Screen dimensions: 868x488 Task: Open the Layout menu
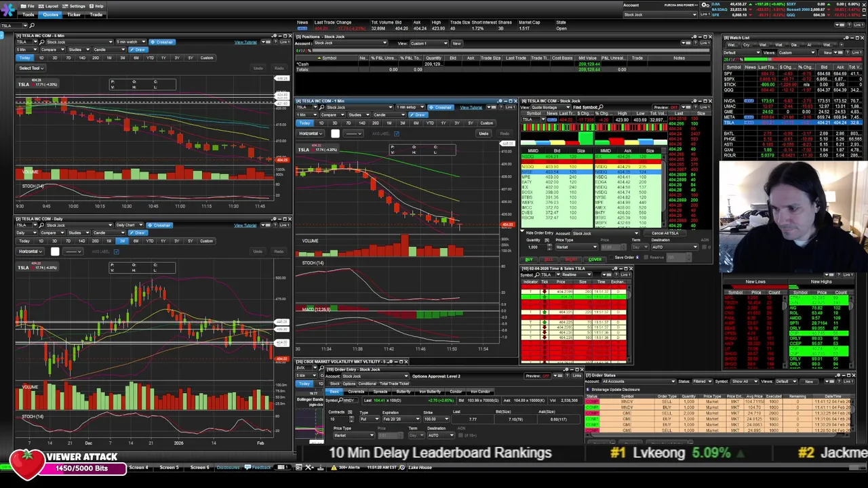48,6
